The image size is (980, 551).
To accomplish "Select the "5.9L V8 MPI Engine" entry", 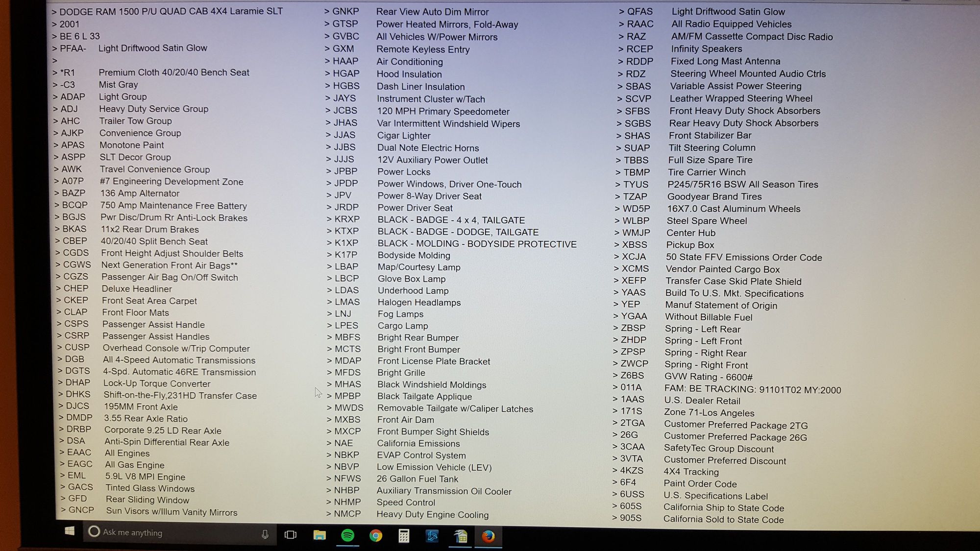I will (x=145, y=477).
